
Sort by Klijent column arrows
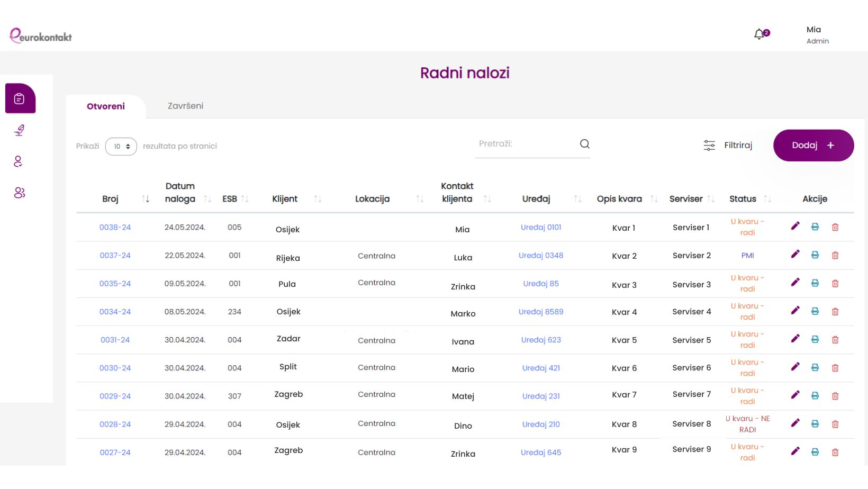pos(318,199)
